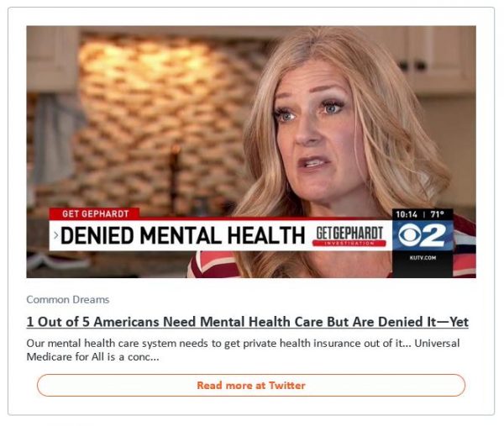Click the CBS 2 channel logo
504x426 pixels.
coord(423,235)
